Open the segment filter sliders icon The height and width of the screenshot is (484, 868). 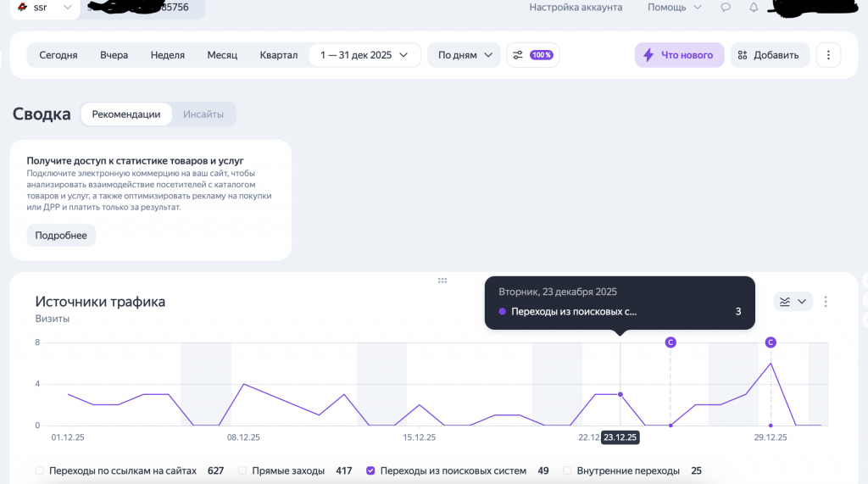518,55
